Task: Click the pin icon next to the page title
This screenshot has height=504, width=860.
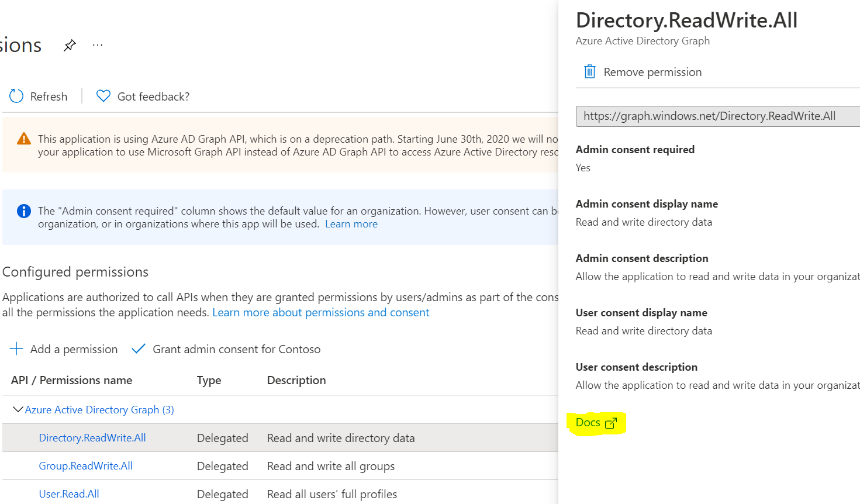Action: pos(70,44)
